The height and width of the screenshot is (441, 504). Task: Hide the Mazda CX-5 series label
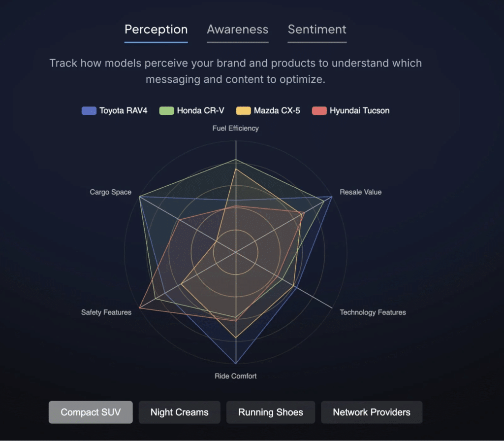pos(277,111)
